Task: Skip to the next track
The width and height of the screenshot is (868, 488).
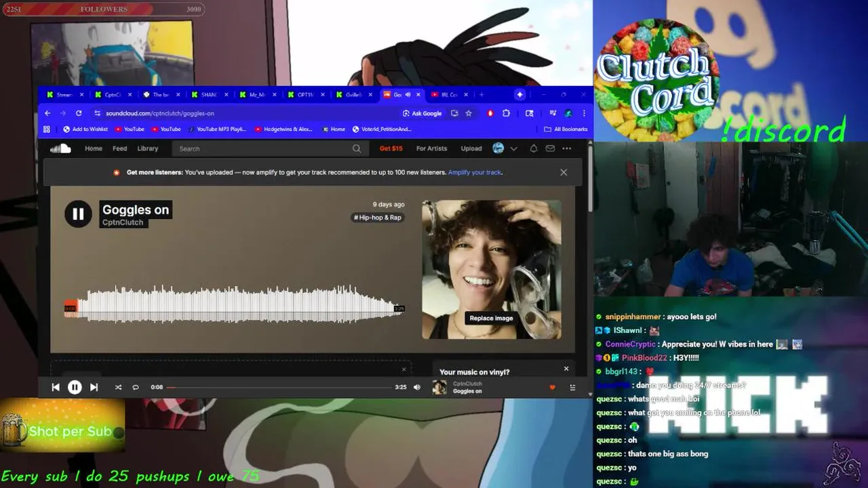Action: (x=94, y=387)
